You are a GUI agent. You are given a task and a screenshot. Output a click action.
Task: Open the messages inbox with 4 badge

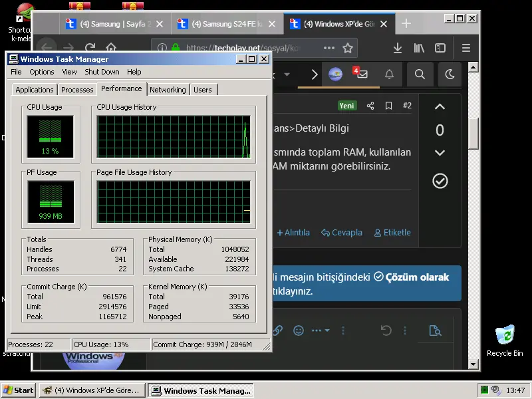(360, 73)
